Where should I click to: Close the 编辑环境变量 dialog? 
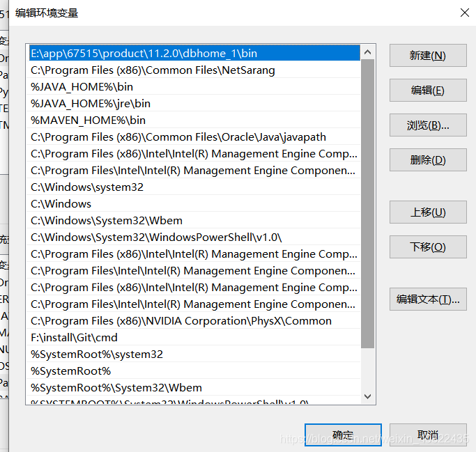pyautogui.click(x=465, y=13)
